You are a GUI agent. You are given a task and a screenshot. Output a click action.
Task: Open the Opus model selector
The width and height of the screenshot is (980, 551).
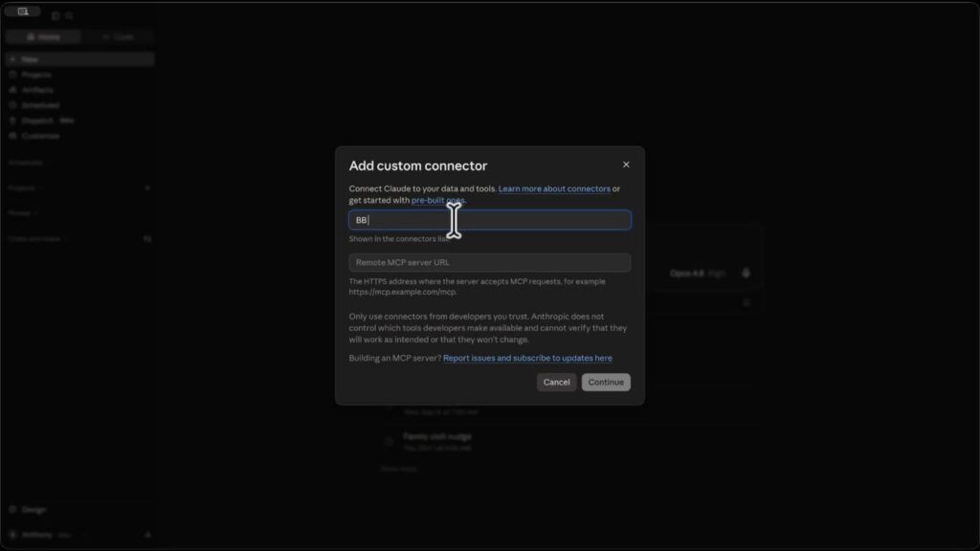697,274
